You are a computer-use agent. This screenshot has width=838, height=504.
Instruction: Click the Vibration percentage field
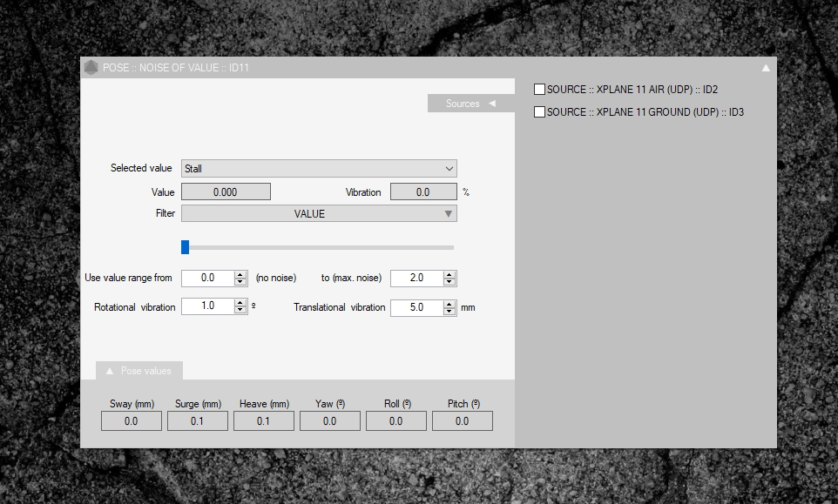click(422, 192)
